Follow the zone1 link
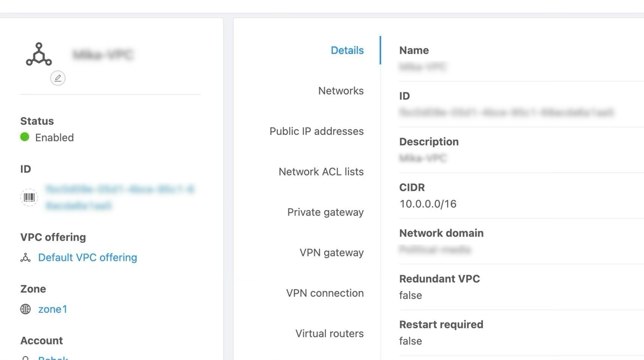 (53, 309)
